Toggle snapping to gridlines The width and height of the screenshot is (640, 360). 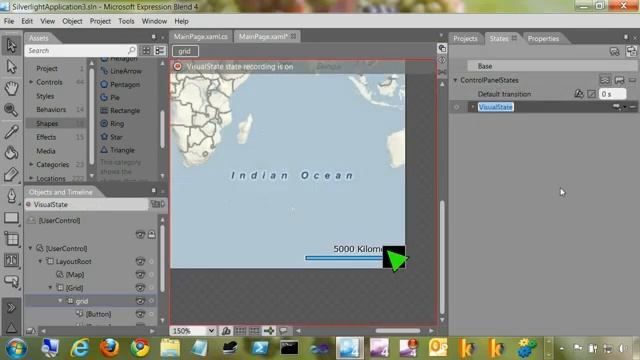[x=254, y=331]
